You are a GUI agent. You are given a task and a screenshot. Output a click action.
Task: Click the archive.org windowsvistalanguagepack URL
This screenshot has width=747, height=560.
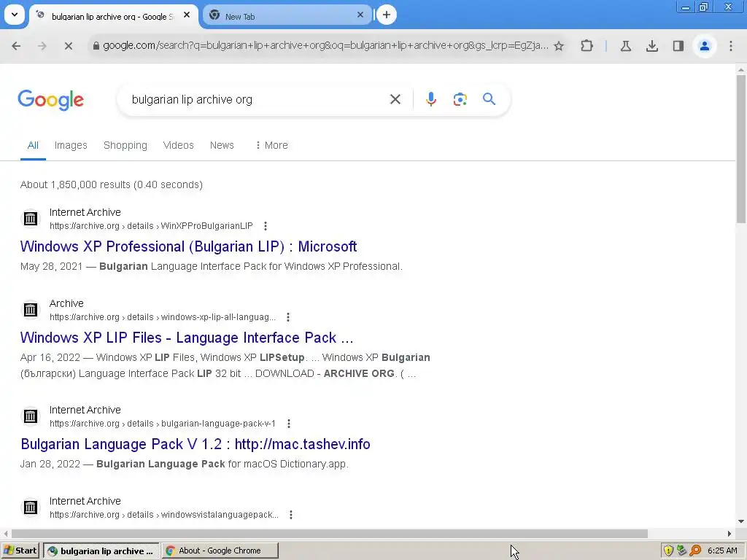coord(164,515)
